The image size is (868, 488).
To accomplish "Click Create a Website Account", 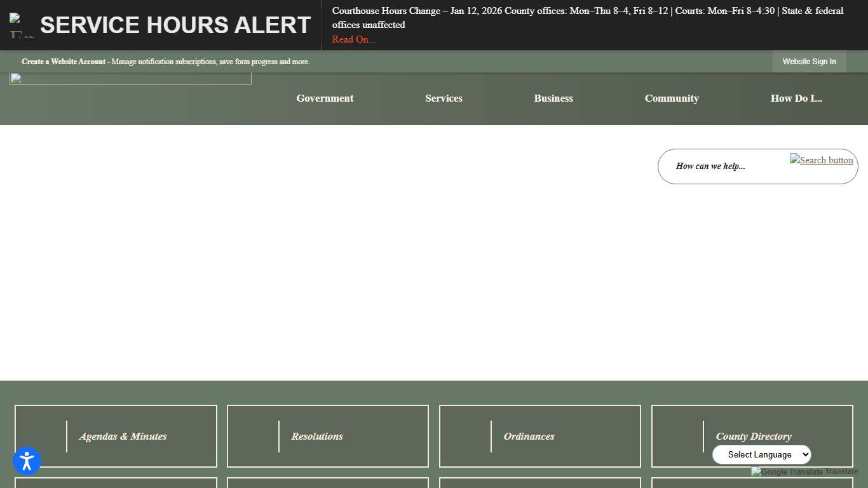I will tap(64, 62).
